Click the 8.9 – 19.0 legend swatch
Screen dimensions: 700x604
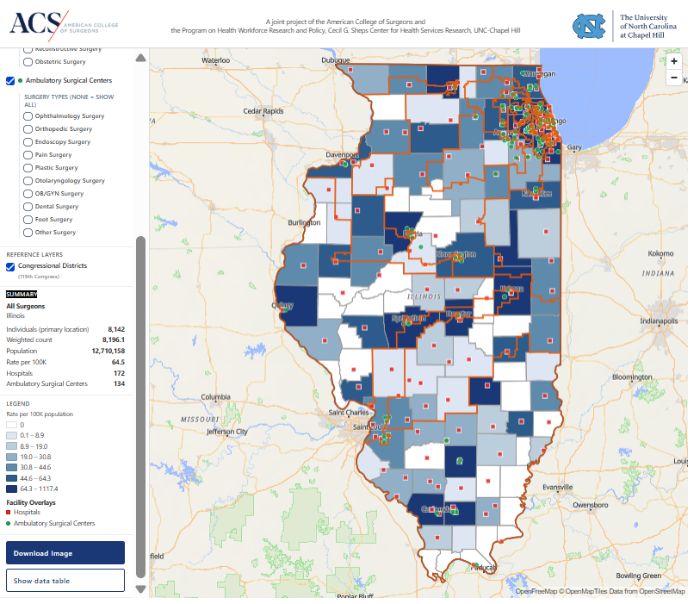click(x=11, y=446)
